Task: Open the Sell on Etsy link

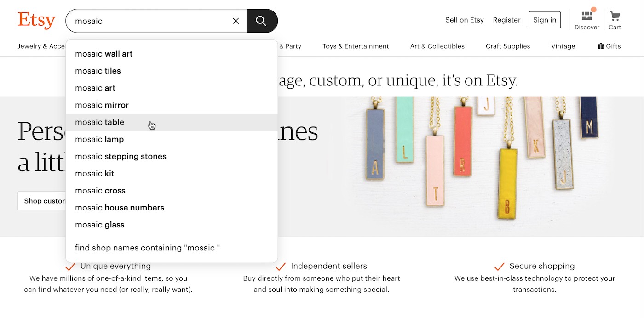Action: tap(464, 20)
